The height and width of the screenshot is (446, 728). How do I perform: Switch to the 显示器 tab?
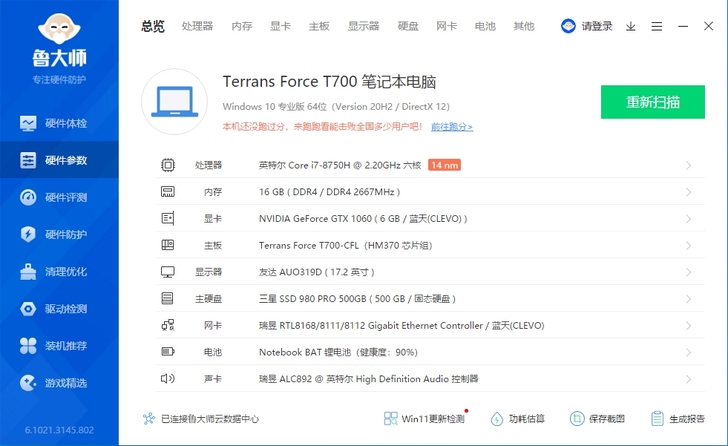364,26
